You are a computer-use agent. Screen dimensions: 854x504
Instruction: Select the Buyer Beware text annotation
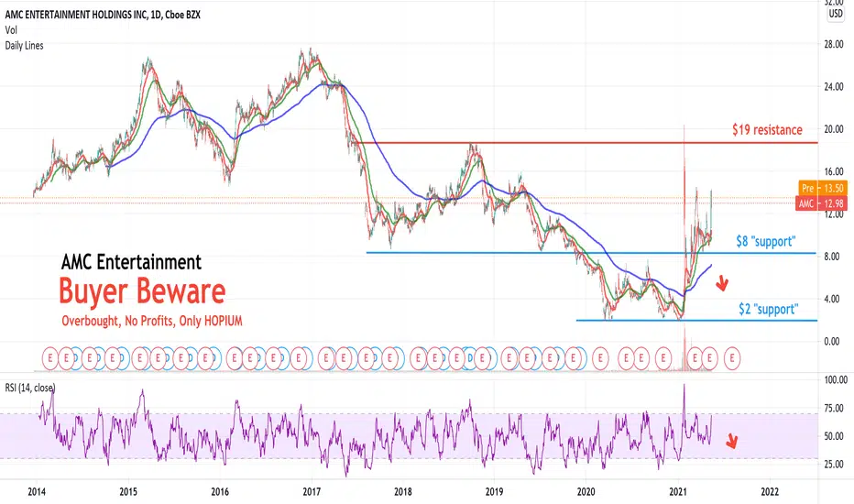(x=142, y=291)
